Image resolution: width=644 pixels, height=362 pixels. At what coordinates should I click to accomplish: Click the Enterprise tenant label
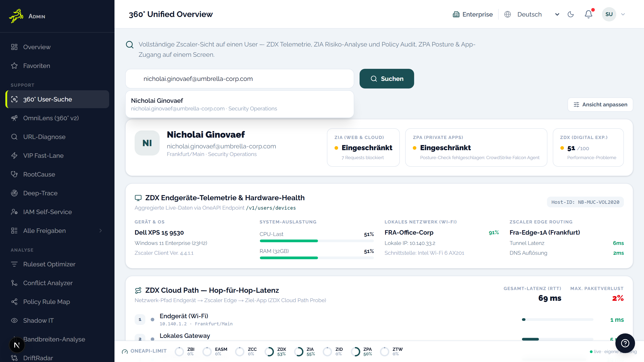click(x=477, y=14)
